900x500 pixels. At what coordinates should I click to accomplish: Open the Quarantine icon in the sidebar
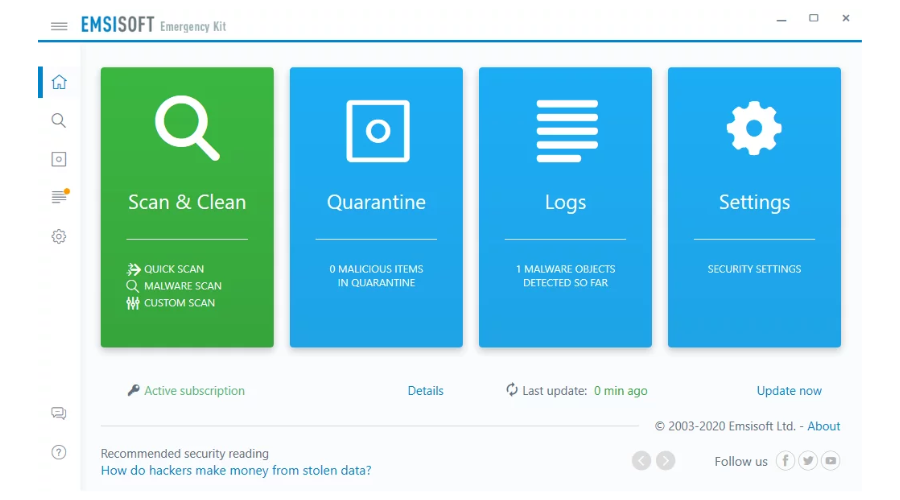click(59, 159)
